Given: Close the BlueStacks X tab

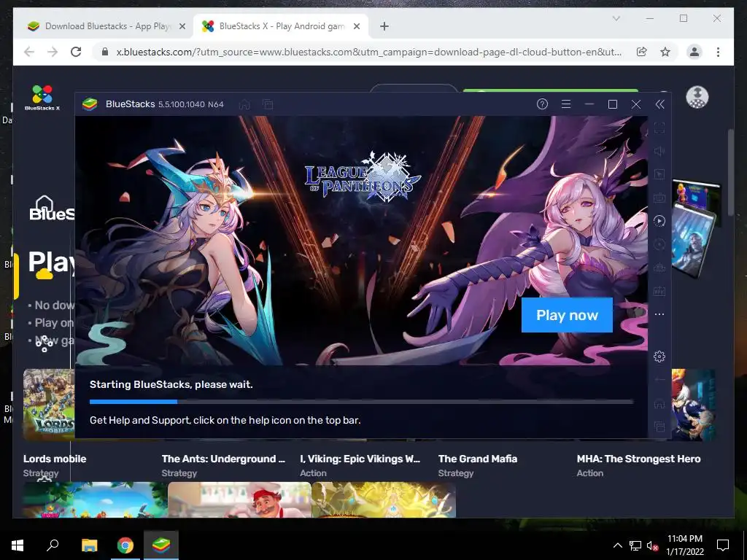Looking at the screenshot, I should pos(356,27).
